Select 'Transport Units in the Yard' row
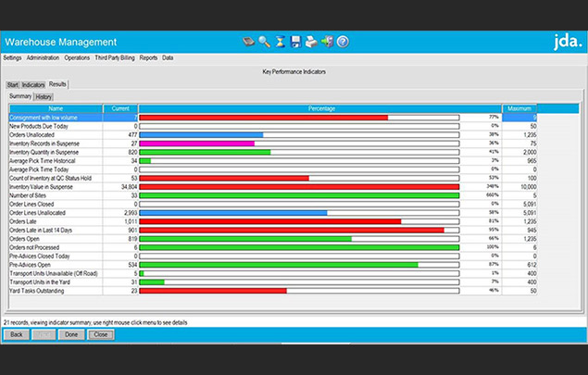This screenshot has width=588, height=375. click(273, 282)
